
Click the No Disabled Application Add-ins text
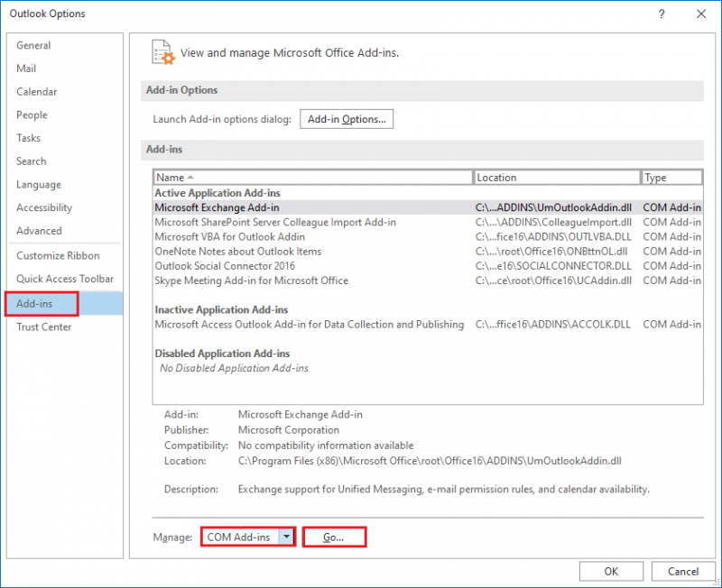coord(234,368)
